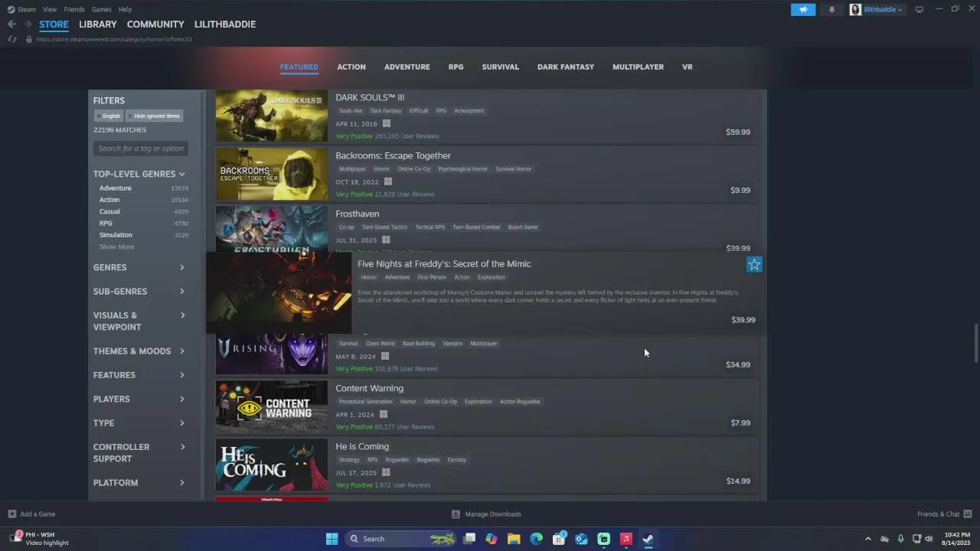Expand the Features filter section

pos(139,375)
